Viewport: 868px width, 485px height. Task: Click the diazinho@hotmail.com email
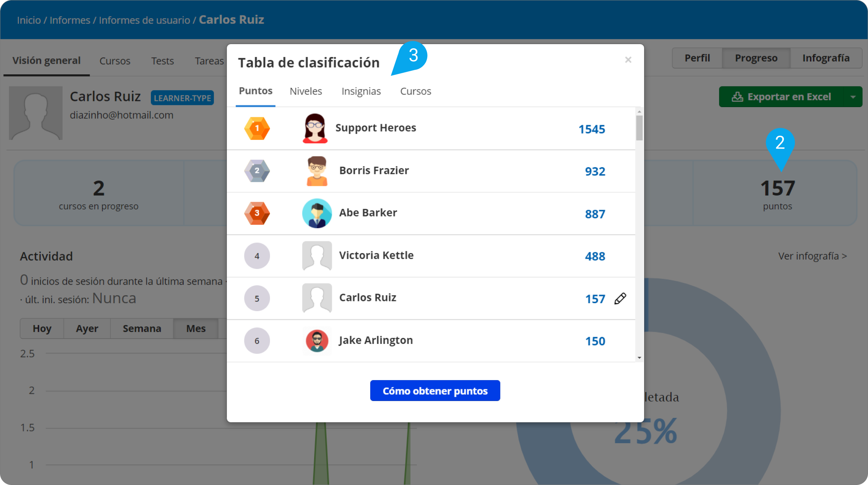click(x=121, y=115)
